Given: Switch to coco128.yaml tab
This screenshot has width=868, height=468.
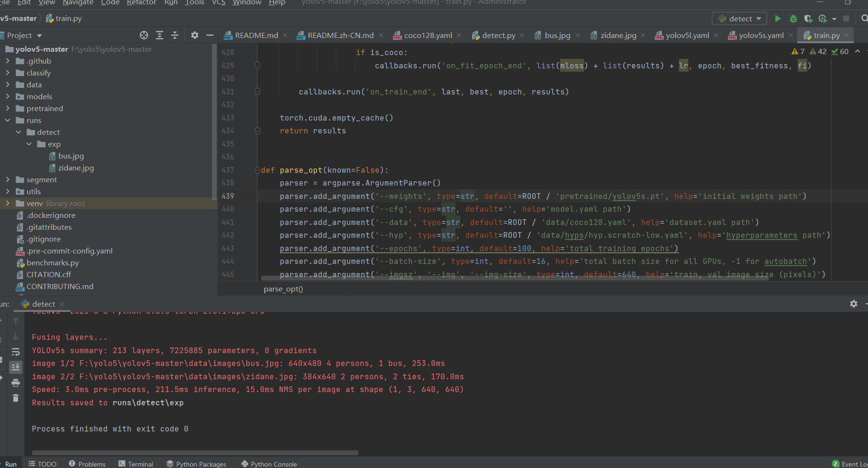Looking at the screenshot, I should click(x=428, y=35).
